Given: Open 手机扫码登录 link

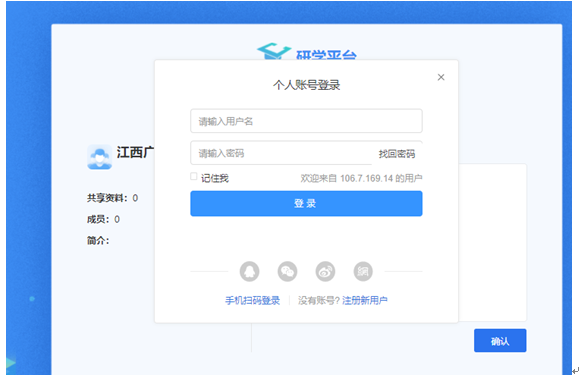Looking at the screenshot, I should (x=253, y=301).
